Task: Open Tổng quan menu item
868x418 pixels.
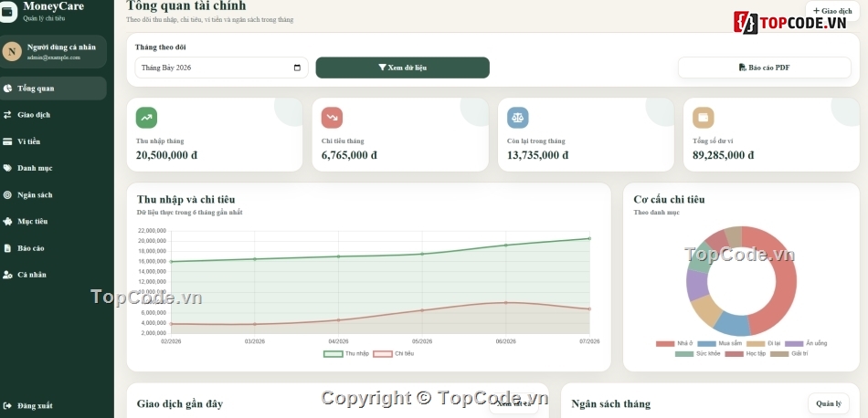Action: (53, 89)
